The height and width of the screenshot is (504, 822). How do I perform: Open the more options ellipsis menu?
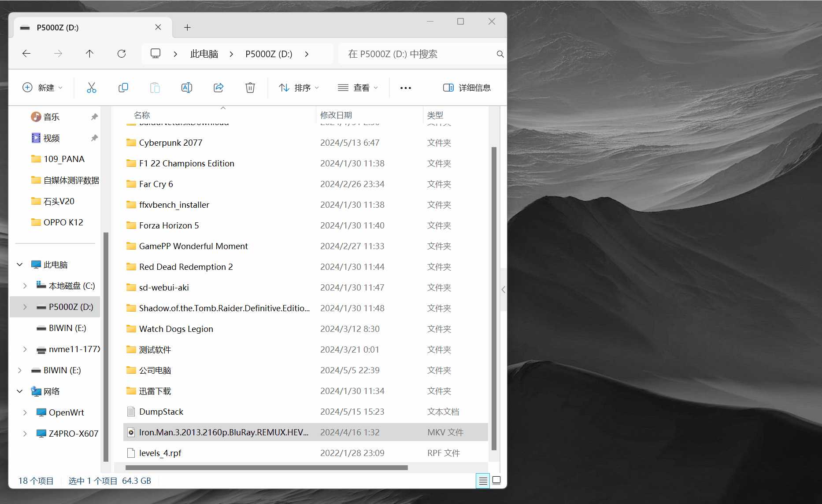406,88
